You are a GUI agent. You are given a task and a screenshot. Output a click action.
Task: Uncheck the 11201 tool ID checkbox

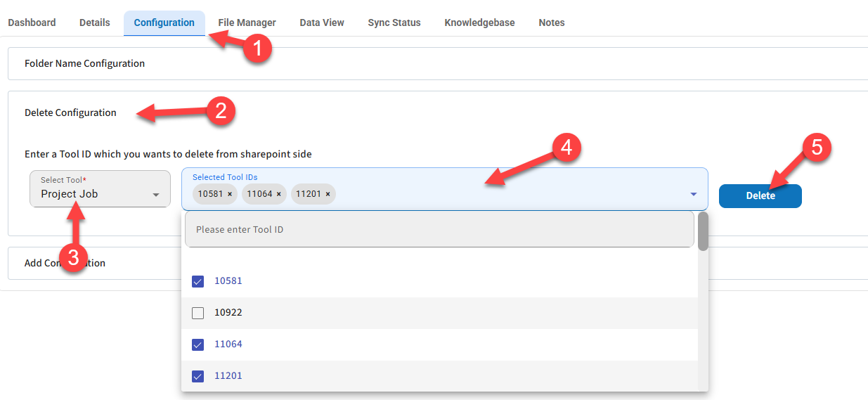click(198, 376)
